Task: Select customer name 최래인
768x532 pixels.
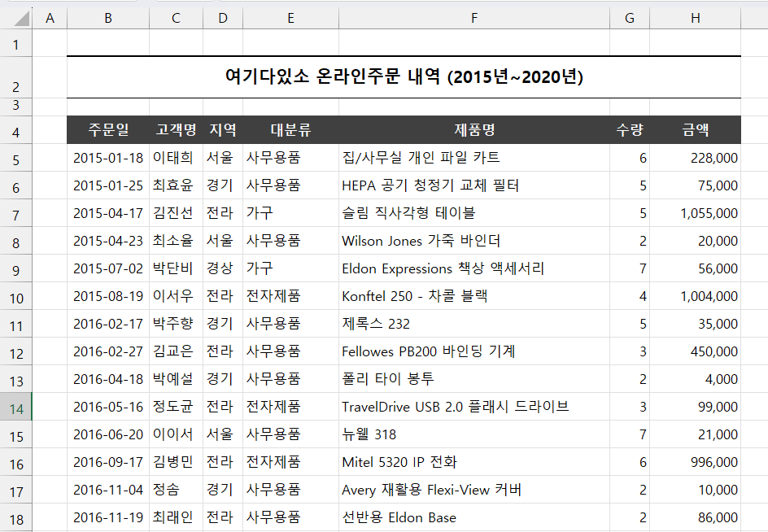Action: tap(176, 518)
